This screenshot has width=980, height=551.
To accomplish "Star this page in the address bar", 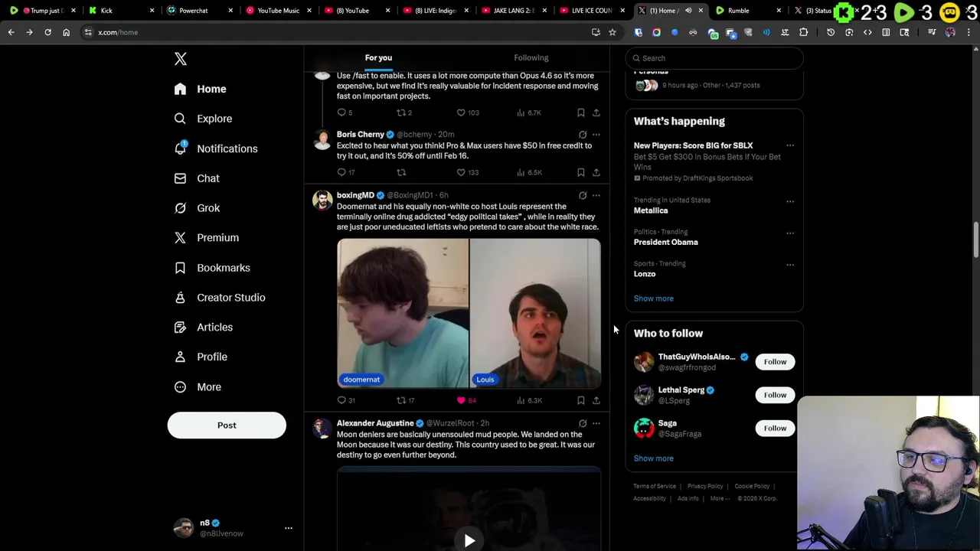I will point(612,32).
